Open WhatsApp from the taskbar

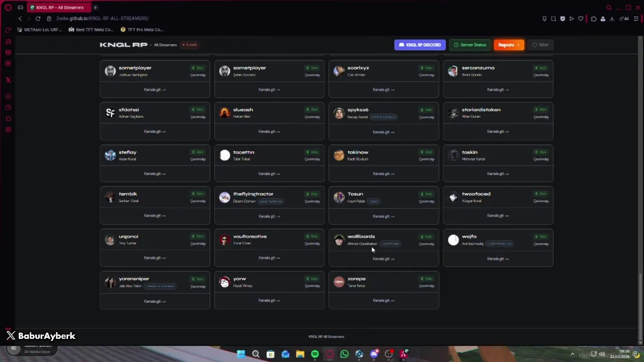click(344, 354)
